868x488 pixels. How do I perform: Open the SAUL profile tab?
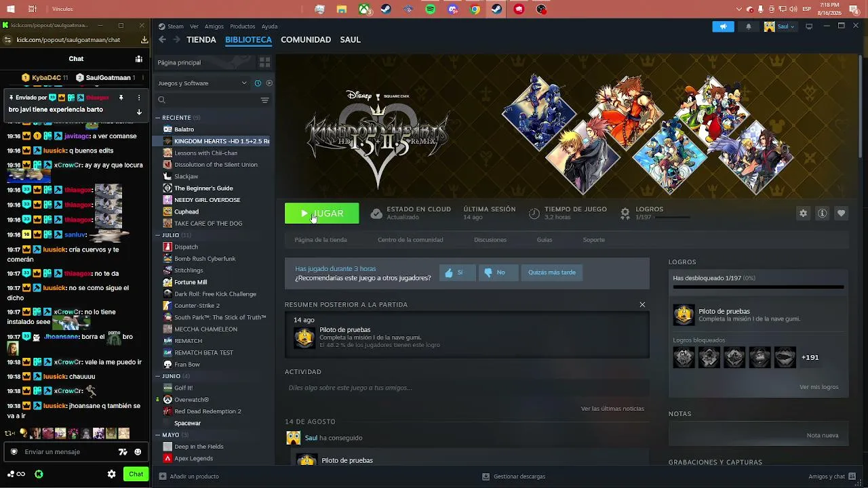pos(350,39)
